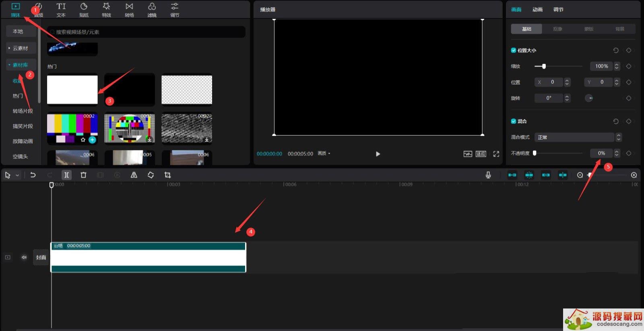Uncheck the 位置大小 checkbox
644x331 pixels.
[x=514, y=50]
